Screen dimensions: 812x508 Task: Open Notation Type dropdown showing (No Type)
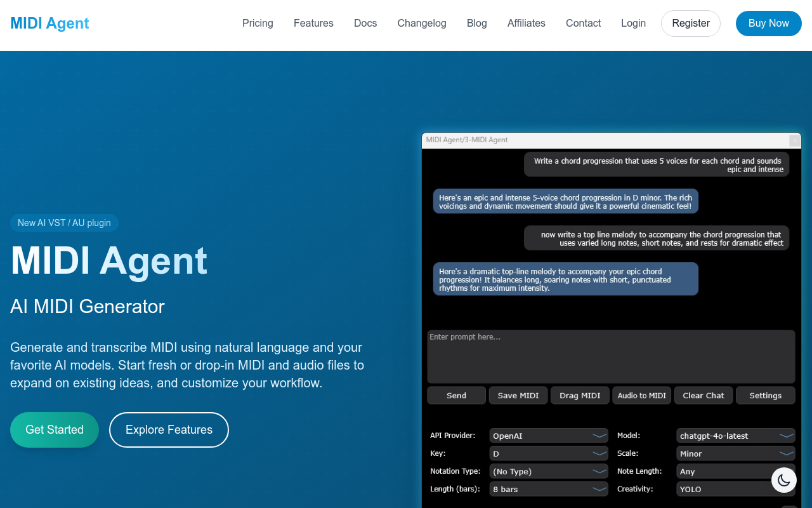click(x=549, y=471)
